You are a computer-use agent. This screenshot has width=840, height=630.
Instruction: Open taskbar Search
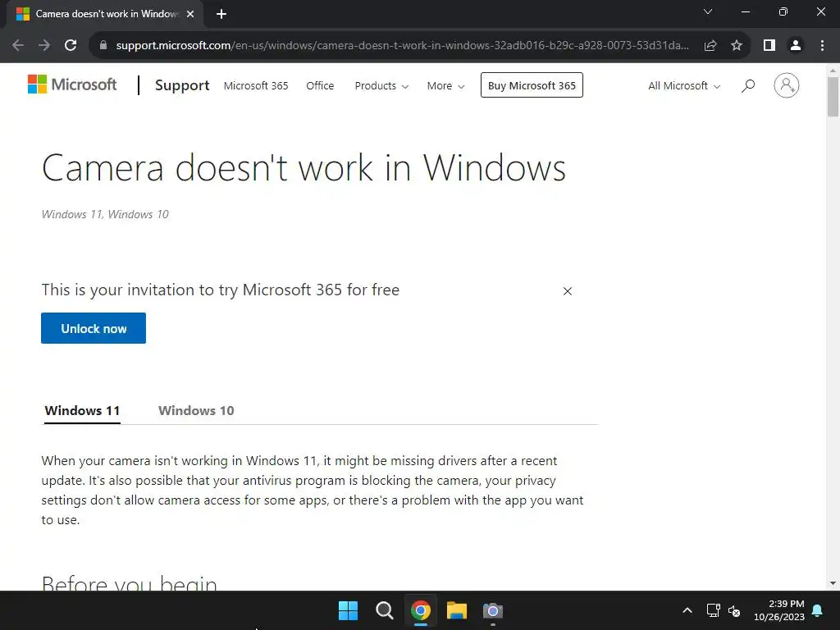384,610
